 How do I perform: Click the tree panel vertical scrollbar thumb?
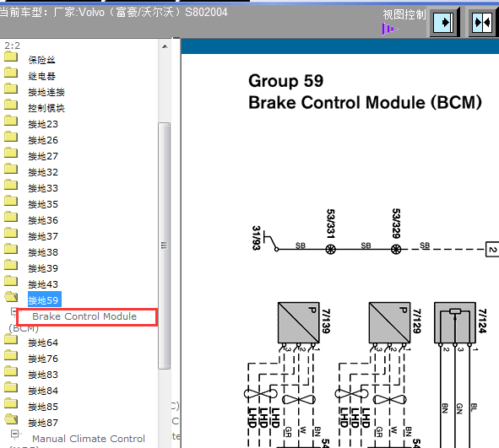click(164, 246)
